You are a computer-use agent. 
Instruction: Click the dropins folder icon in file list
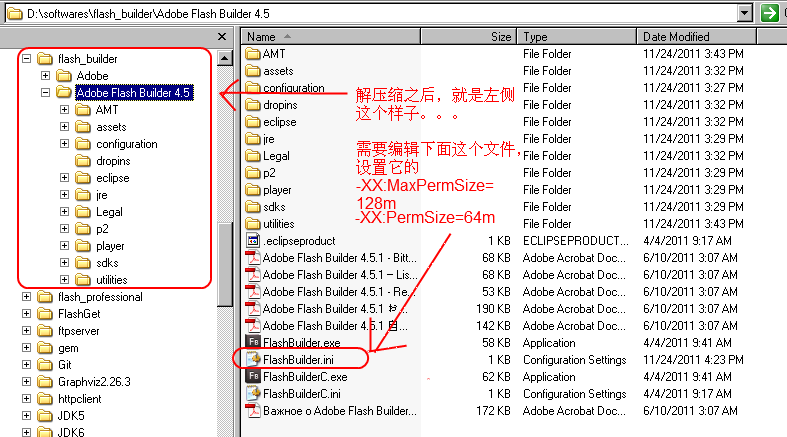(x=253, y=104)
